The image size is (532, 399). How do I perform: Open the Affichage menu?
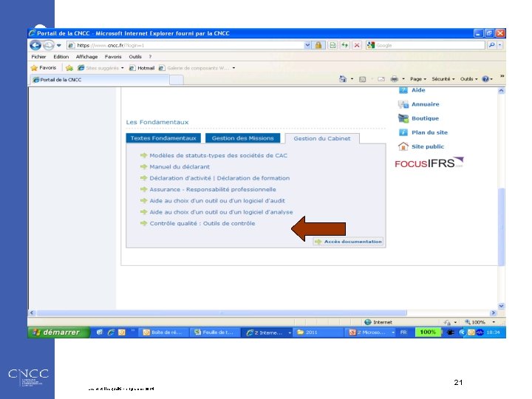click(x=87, y=57)
